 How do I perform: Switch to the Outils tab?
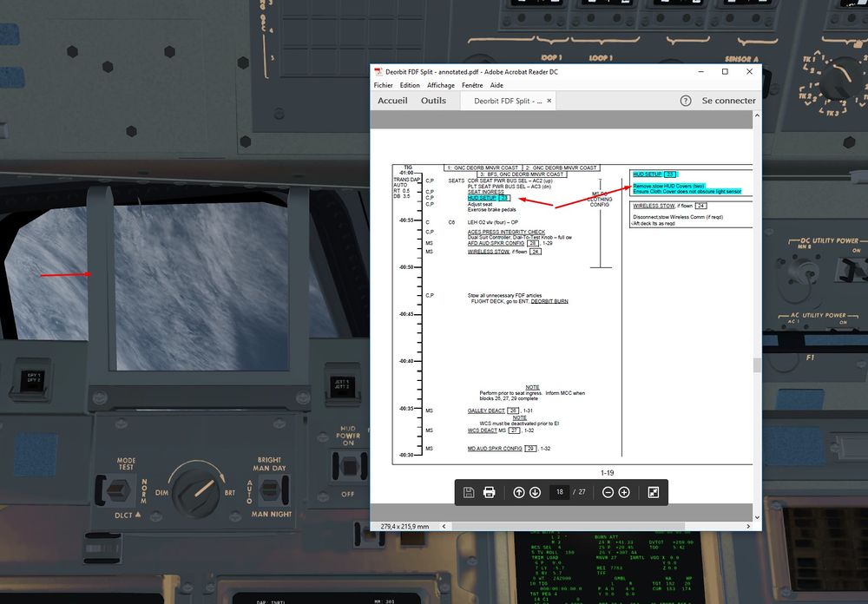click(433, 101)
